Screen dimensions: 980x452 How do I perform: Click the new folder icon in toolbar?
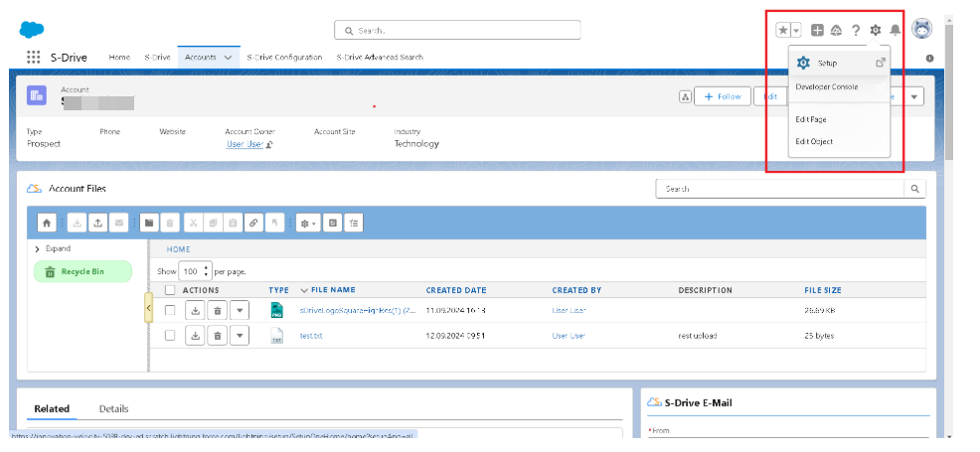(149, 224)
